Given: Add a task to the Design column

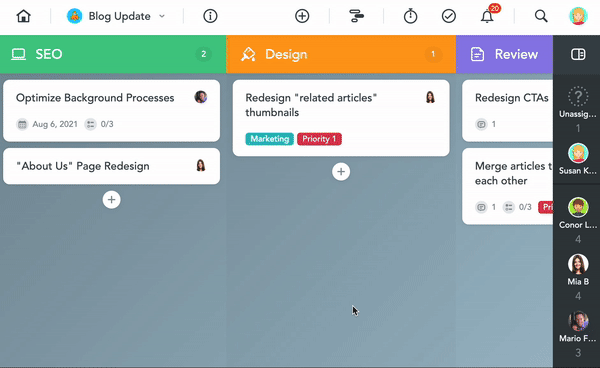Looking at the screenshot, I should coord(341,171).
